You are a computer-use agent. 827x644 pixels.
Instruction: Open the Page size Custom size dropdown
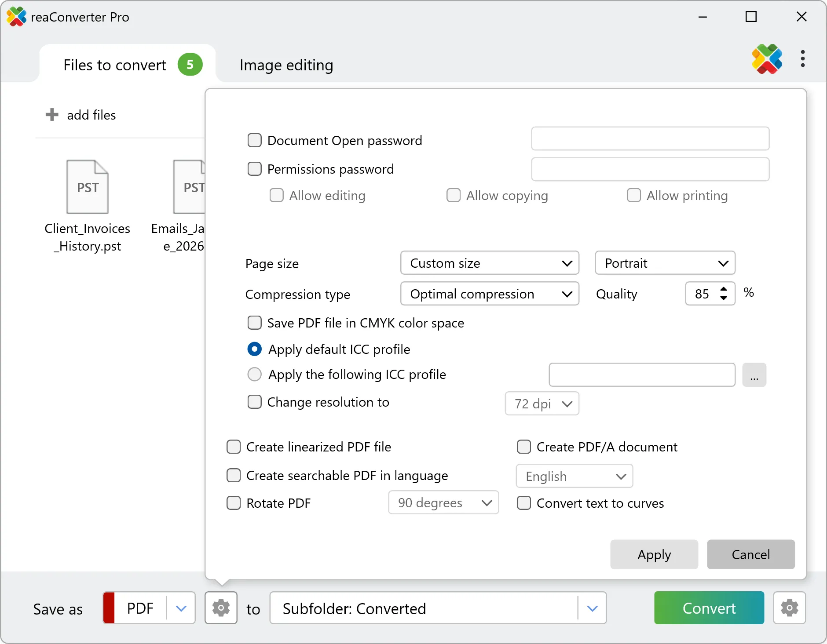(490, 263)
